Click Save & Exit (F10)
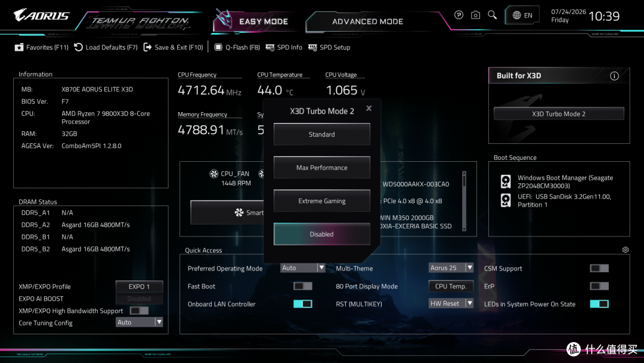Screen dimensions: 644x363 pyautogui.click(x=174, y=47)
